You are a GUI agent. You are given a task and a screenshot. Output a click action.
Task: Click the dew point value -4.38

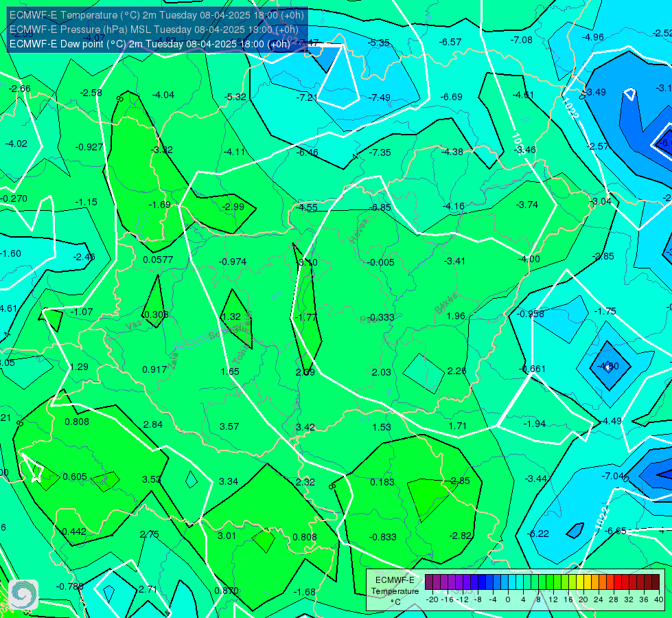(452, 152)
